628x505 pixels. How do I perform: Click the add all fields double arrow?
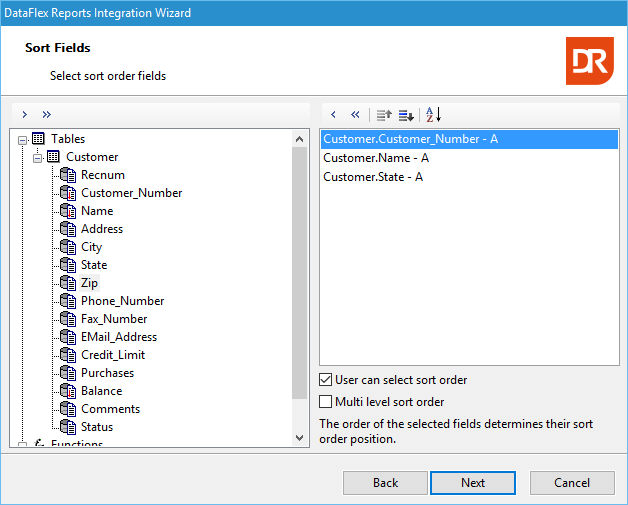[x=46, y=115]
